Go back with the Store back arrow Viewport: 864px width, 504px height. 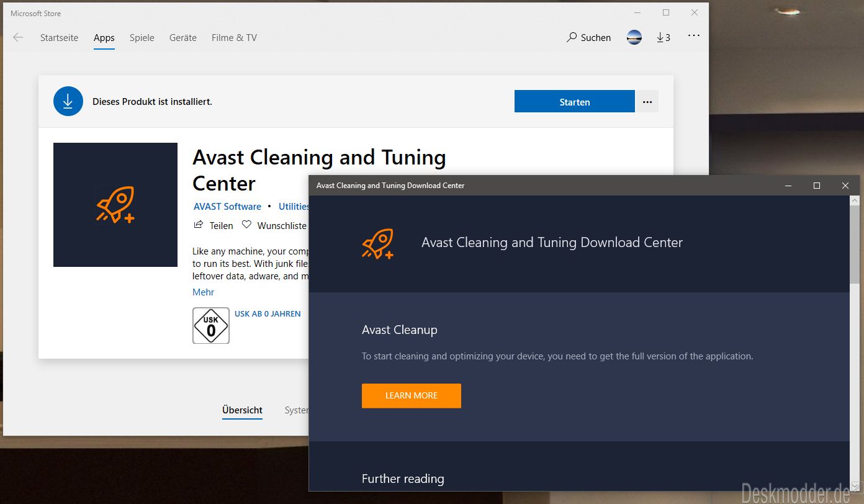[18, 38]
